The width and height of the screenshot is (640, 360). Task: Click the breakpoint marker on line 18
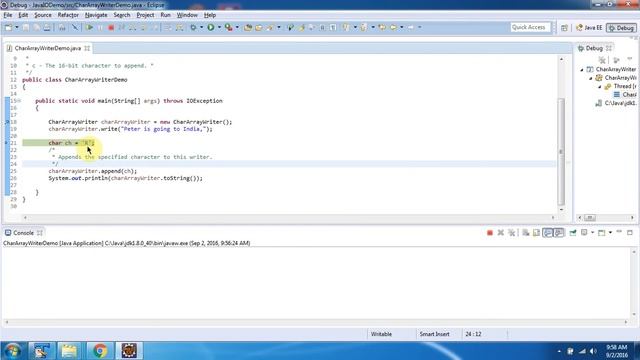tap(7, 122)
